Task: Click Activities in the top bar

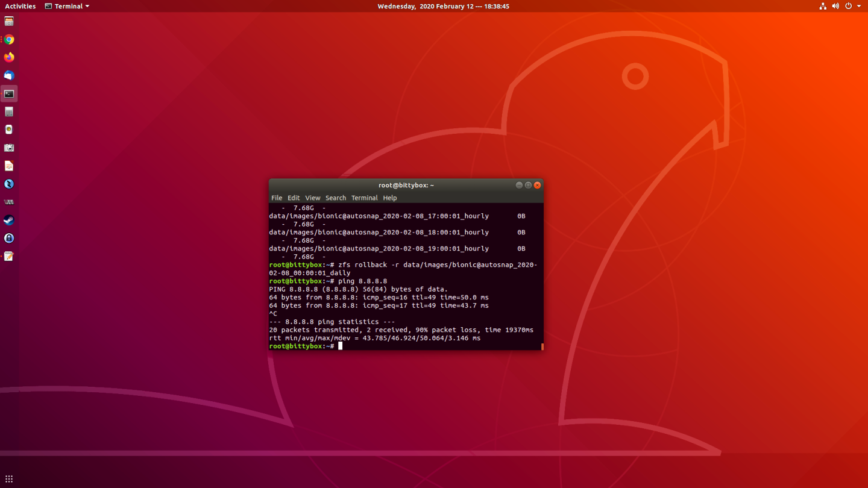Action: [20, 6]
